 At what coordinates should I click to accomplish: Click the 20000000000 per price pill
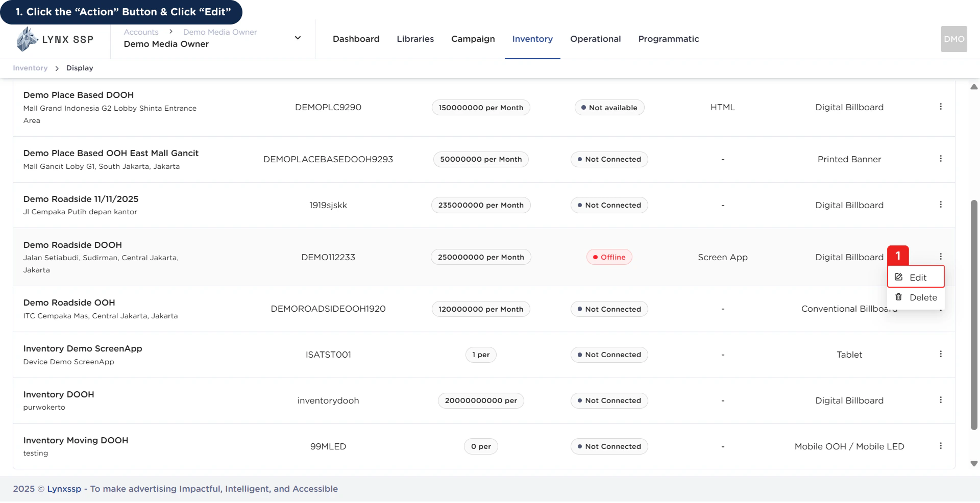tap(481, 400)
